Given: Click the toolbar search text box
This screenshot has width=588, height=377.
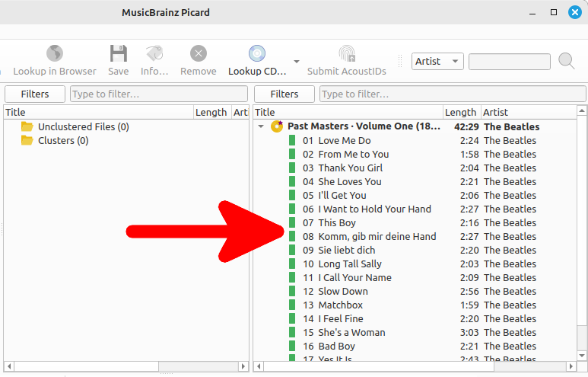Looking at the screenshot, I should (509, 62).
